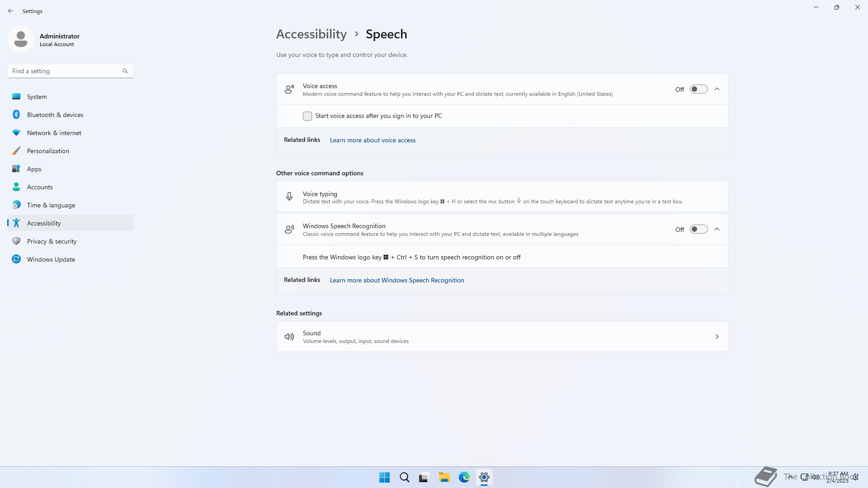The image size is (868, 488).
Task: Click the back arrow in Settings header
Action: [x=11, y=11]
